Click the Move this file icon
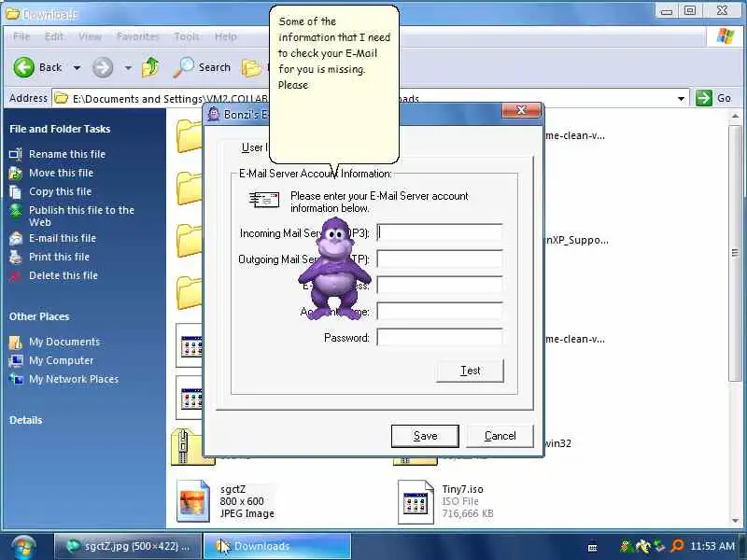 (16, 173)
